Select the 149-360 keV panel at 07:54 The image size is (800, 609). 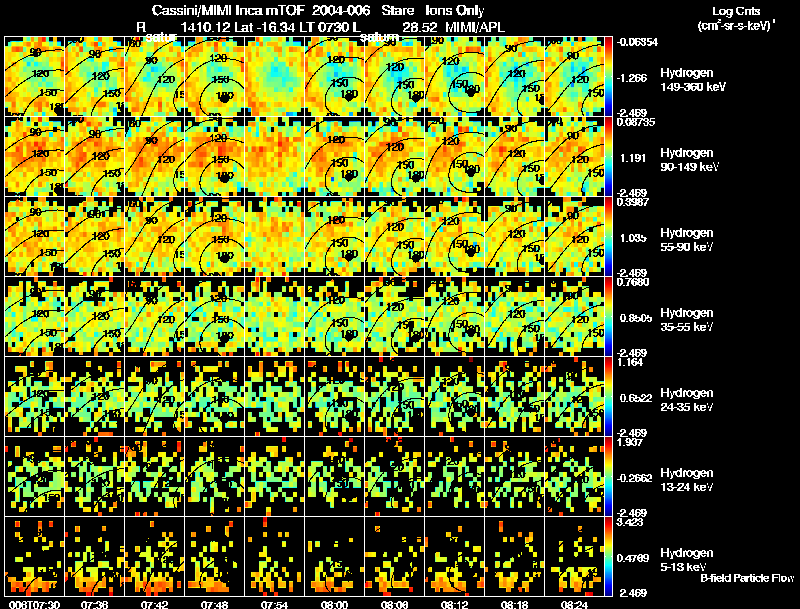click(x=274, y=77)
